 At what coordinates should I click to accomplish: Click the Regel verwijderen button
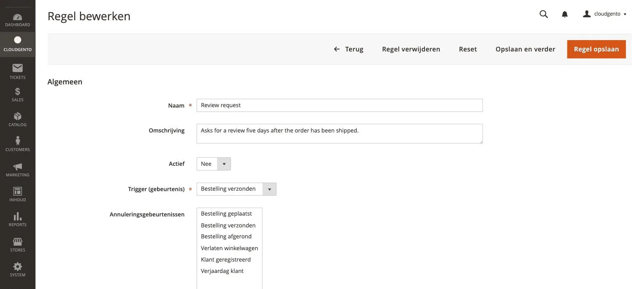(x=411, y=49)
